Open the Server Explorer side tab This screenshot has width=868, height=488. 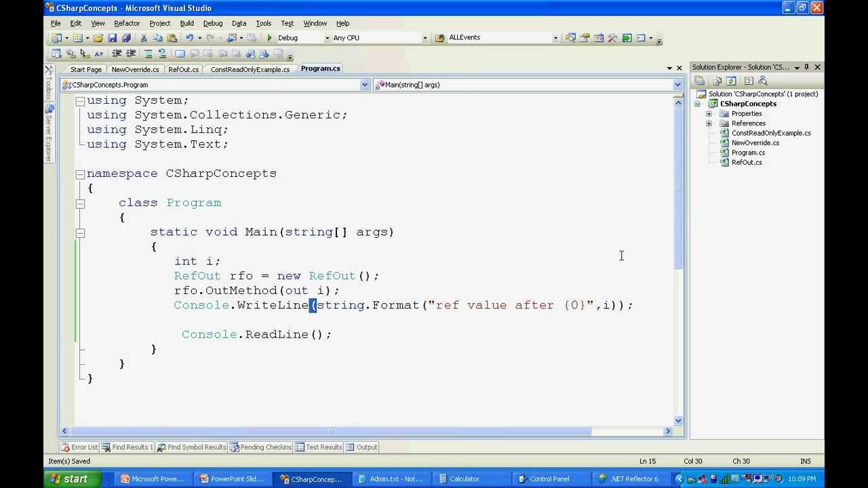coord(49,133)
